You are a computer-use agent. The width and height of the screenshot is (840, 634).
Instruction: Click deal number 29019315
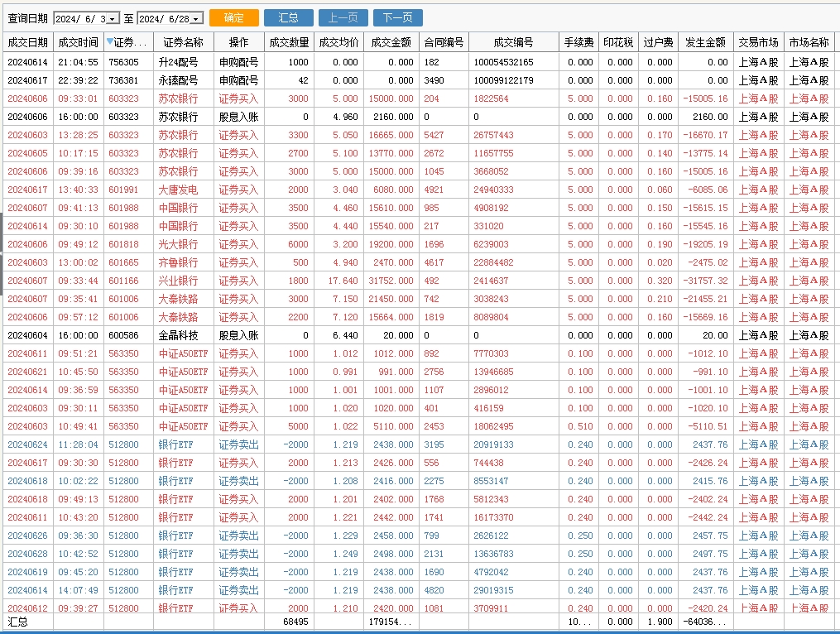coord(493,591)
